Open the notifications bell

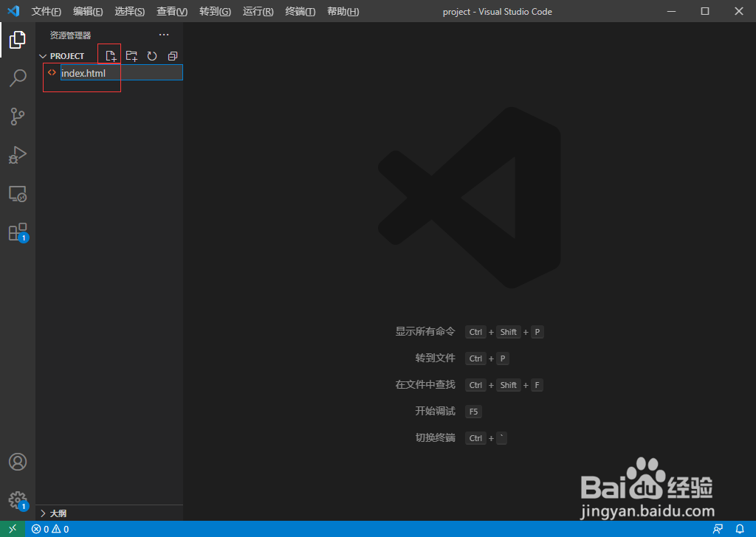[x=740, y=529]
